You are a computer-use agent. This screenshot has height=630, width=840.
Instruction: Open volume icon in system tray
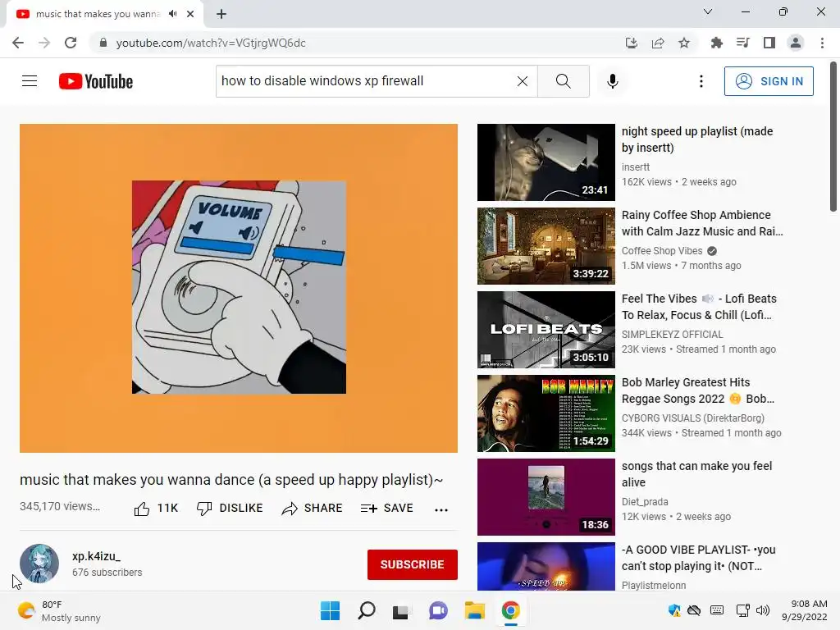click(x=762, y=610)
